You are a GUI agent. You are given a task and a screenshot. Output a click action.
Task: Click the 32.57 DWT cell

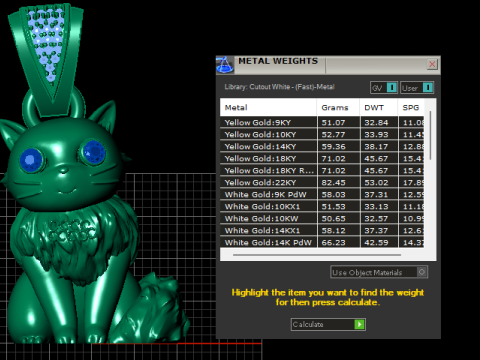(x=379, y=218)
